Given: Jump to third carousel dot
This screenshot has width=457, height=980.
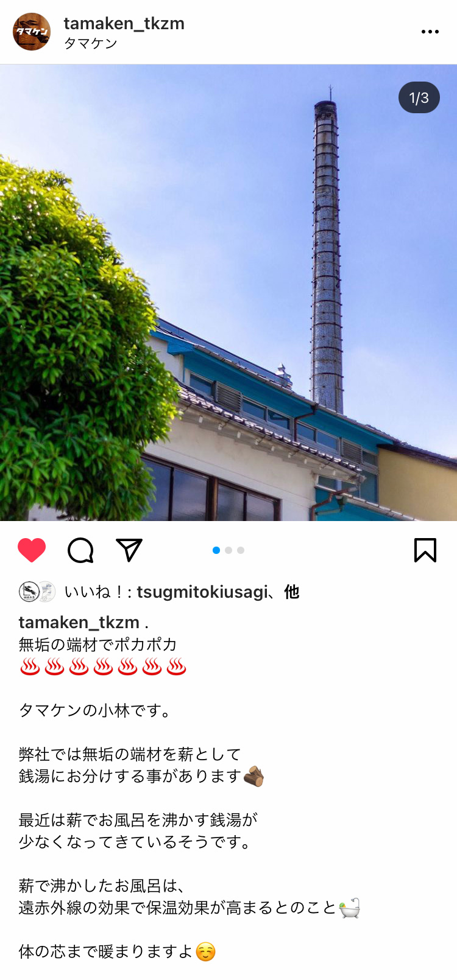Looking at the screenshot, I should tap(241, 550).
